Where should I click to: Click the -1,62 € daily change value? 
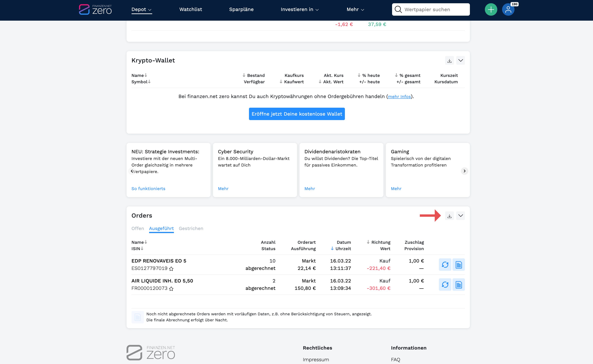click(344, 24)
